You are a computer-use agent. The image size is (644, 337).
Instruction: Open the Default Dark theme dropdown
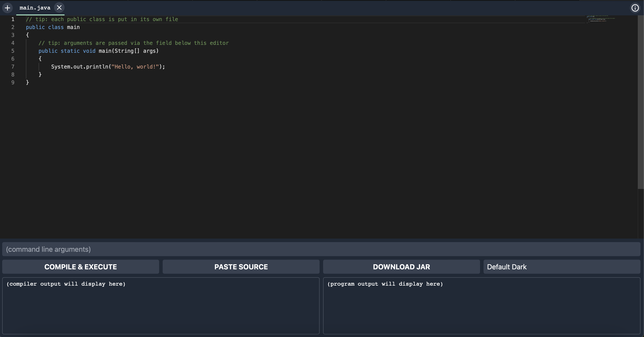coord(561,267)
